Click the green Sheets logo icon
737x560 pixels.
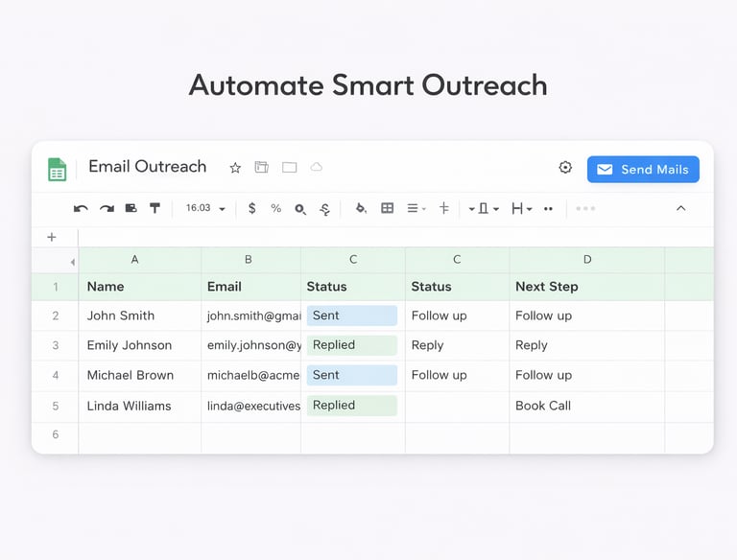coord(58,169)
